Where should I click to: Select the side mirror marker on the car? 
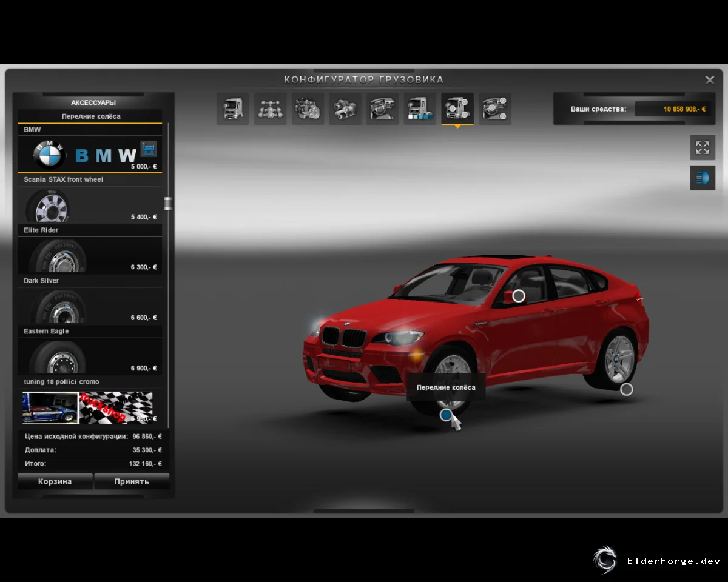coord(519,296)
